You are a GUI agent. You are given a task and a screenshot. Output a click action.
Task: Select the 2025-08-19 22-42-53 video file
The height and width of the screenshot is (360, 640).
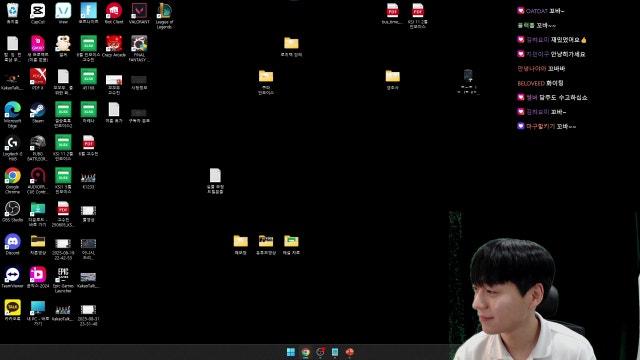point(63,249)
